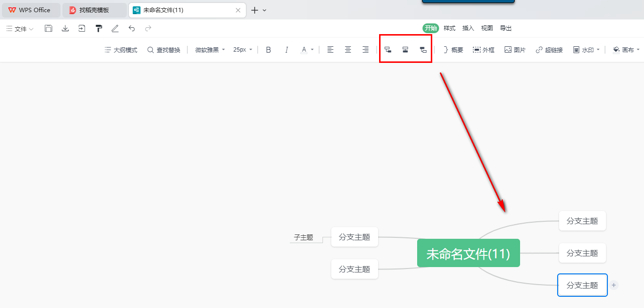Click the boxed-arrow icon left of format painter
Viewport: 644px width, 308px height.
(82, 28)
